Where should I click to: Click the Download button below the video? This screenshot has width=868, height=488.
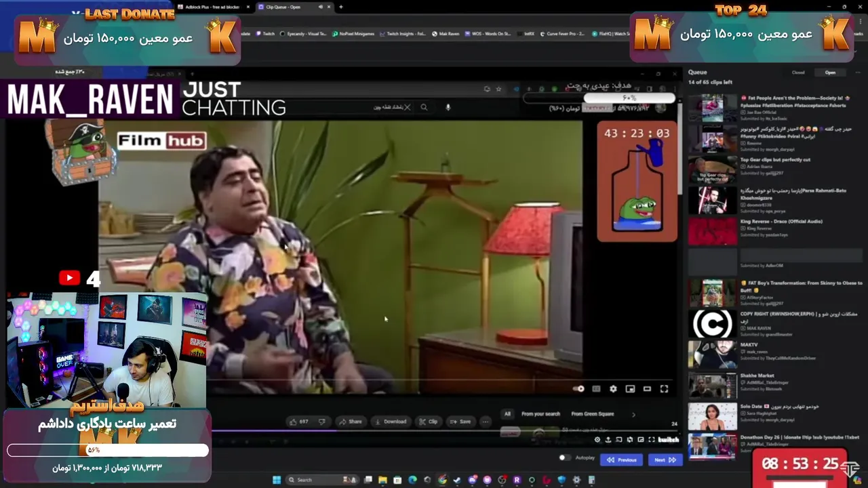(x=391, y=422)
